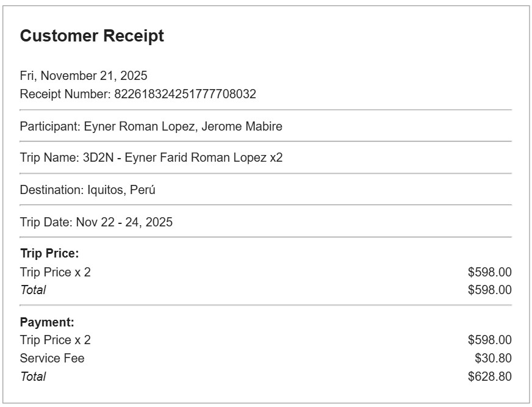Select the date Fri, November 21, 2025
This screenshot has height=407, width=532.
point(84,76)
